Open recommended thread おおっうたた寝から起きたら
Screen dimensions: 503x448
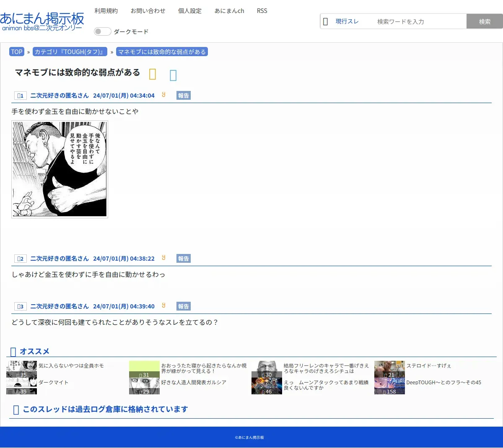[x=204, y=368]
